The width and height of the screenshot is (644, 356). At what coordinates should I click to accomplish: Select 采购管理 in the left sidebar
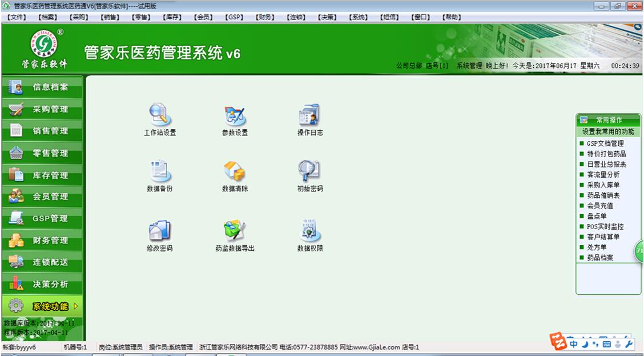click(42, 109)
